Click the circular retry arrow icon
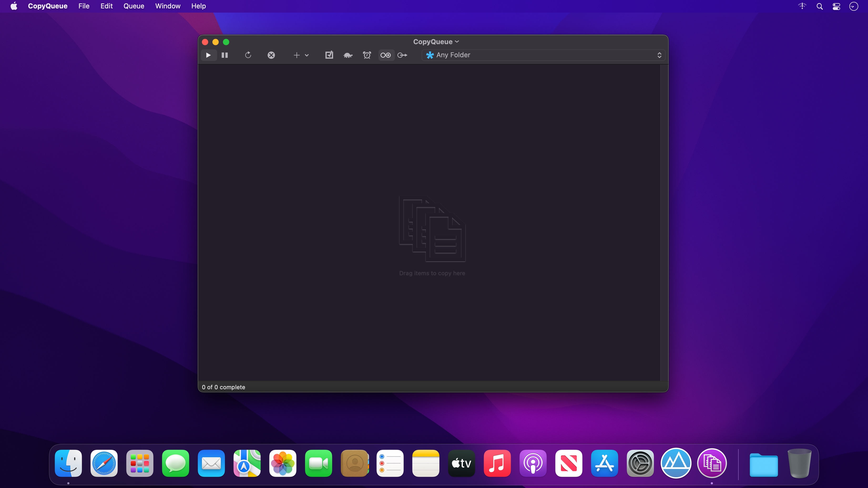The image size is (868, 488). 248,55
